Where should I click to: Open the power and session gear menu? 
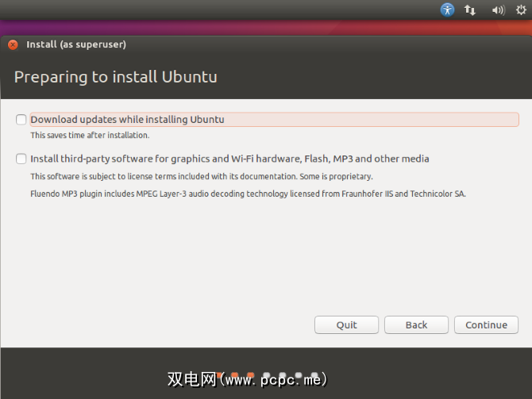click(521, 10)
